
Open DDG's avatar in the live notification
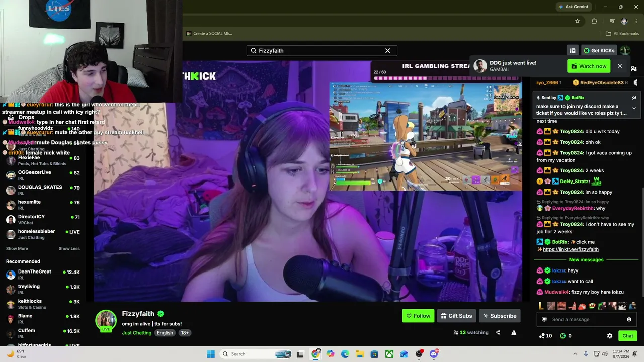pos(480,66)
